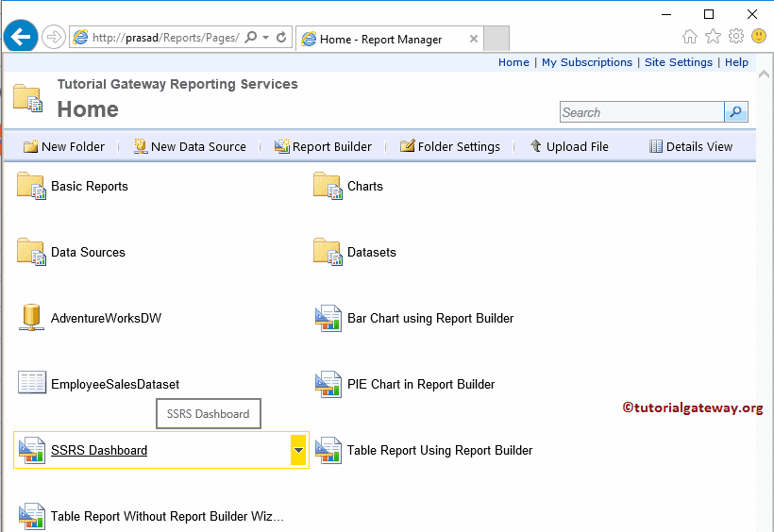This screenshot has width=774, height=532.
Task: Click the smiley feedback icon
Action: (x=759, y=36)
